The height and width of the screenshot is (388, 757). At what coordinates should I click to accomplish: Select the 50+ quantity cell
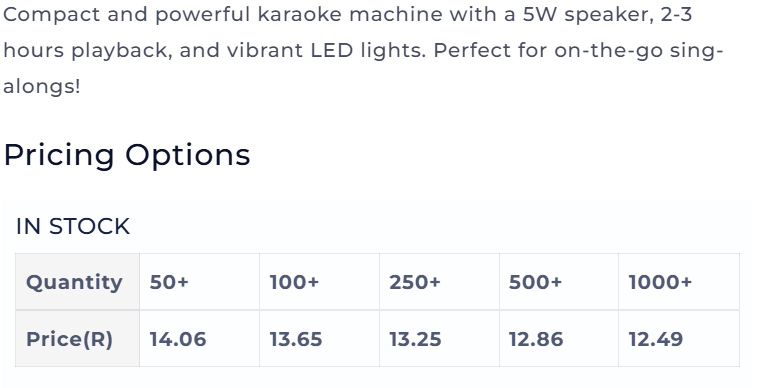[x=199, y=282]
